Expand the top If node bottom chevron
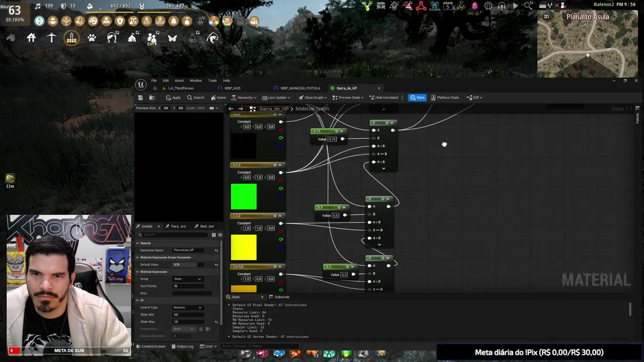Screen dimensions: 644x362 click(383, 168)
